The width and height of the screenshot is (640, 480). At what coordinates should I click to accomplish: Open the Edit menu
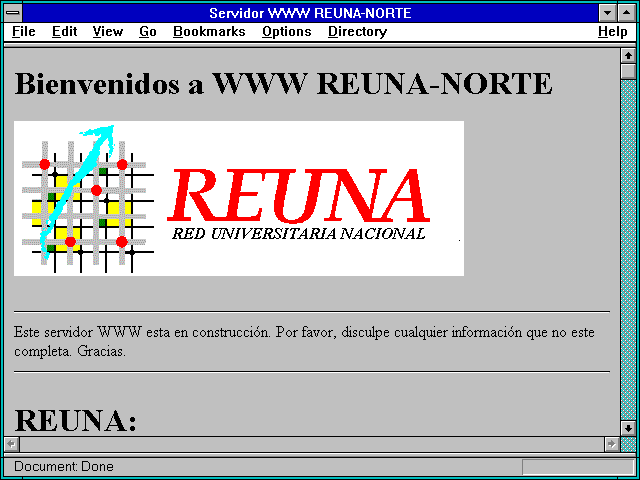[x=64, y=32]
